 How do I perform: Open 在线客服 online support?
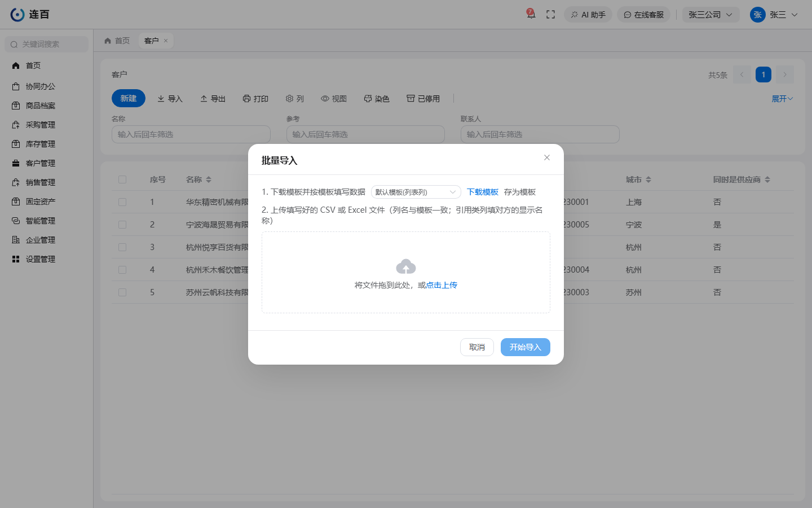[x=643, y=15]
